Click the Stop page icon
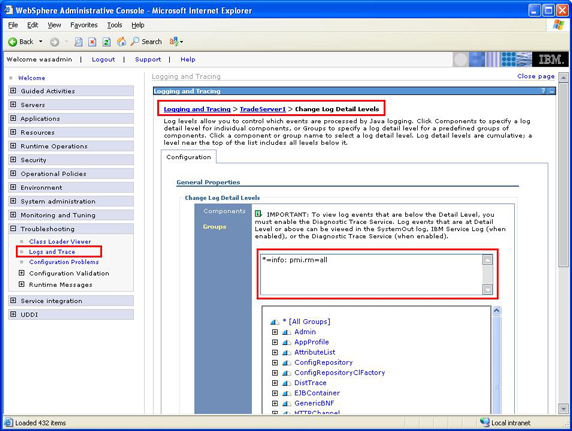The height and width of the screenshot is (431, 572). click(x=93, y=42)
